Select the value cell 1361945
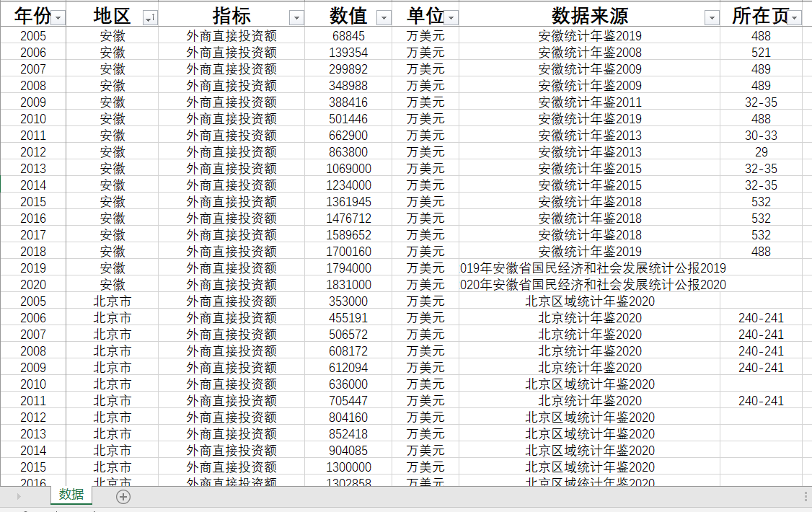Viewport: 812px width, 512px height. point(348,201)
